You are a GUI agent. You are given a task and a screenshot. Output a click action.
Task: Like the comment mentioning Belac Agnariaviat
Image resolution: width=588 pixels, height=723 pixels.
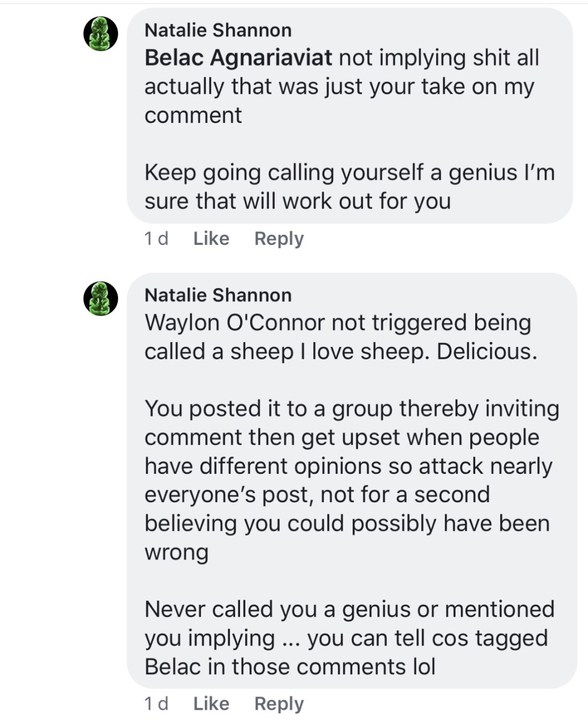[x=211, y=239]
